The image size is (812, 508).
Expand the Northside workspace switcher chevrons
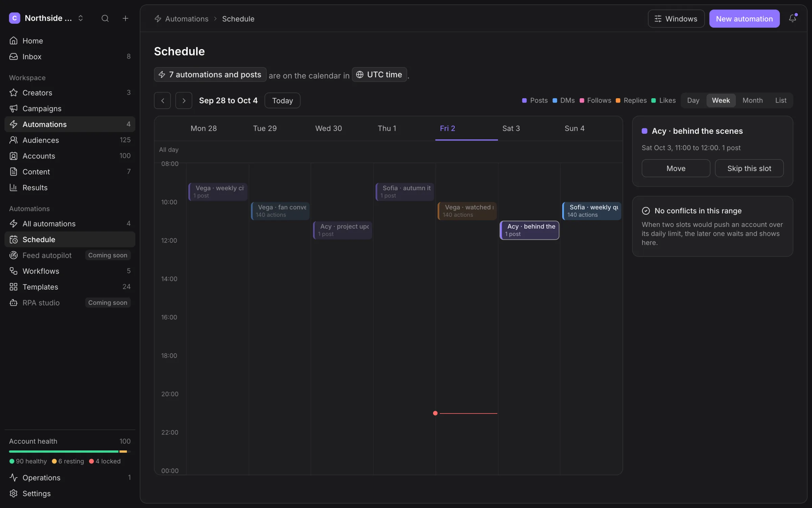(81, 18)
